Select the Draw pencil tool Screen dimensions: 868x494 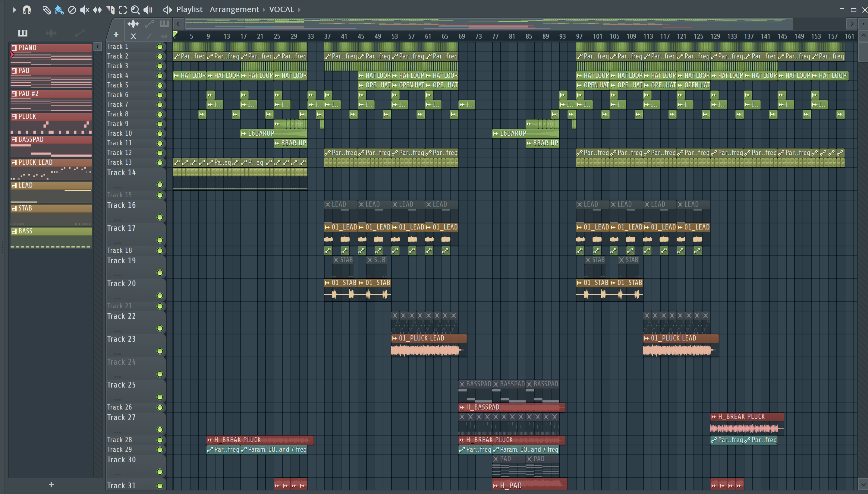[46, 10]
